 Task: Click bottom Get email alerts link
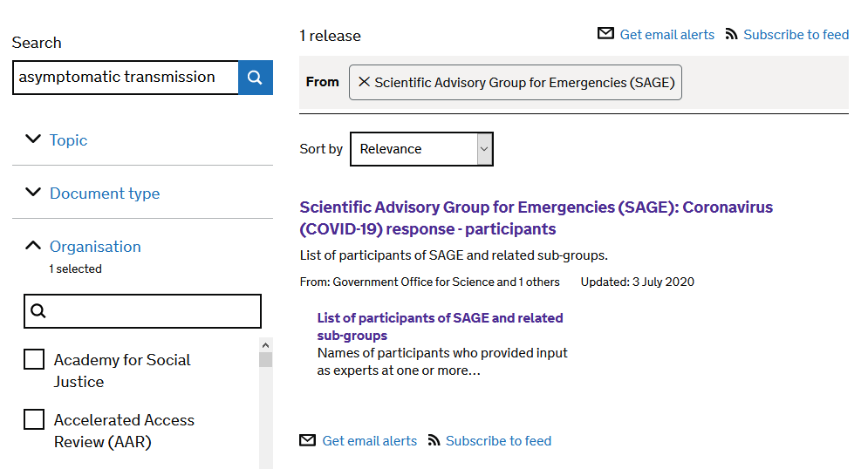369,441
